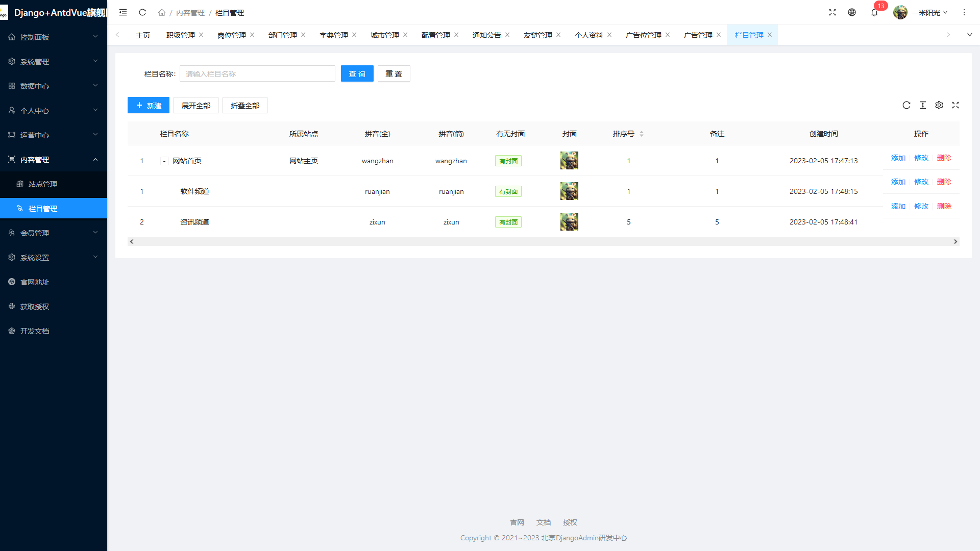Click the 栏目名称 search input
This screenshot has height=551, width=980.
click(x=257, y=74)
